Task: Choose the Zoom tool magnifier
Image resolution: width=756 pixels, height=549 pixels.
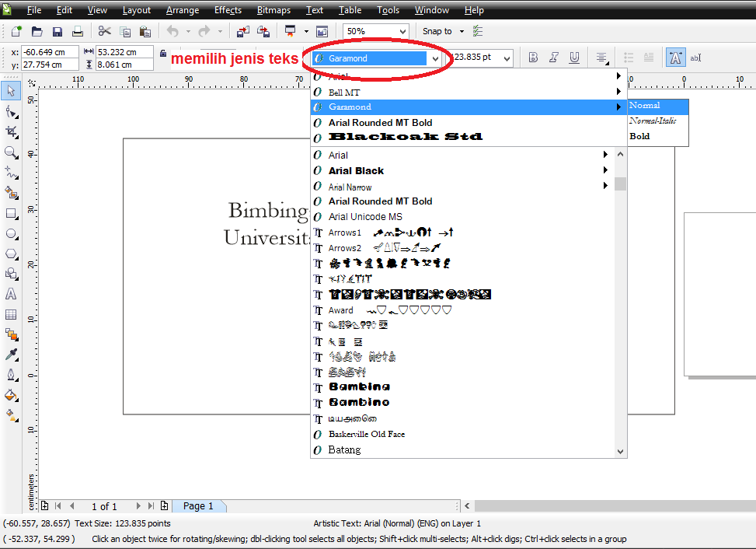Action: pos(11,152)
